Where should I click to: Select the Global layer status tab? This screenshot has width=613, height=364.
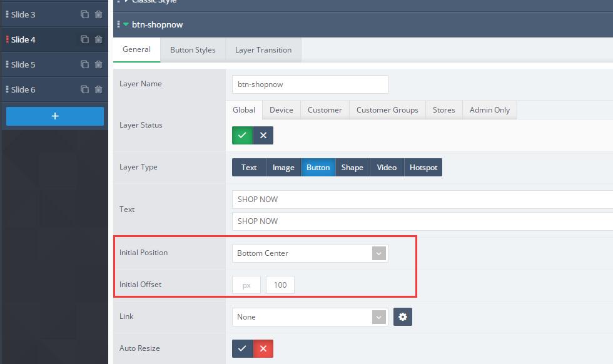pyautogui.click(x=244, y=110)
